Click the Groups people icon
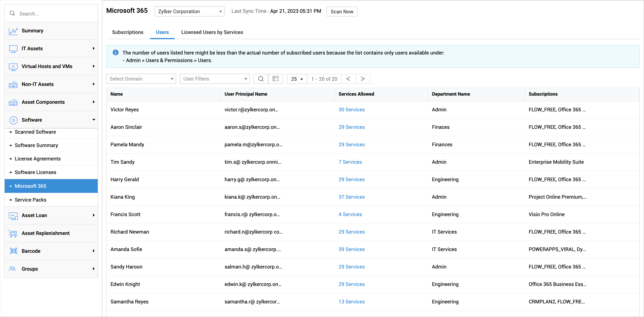Image resolution: width=644 pixels, height=317 pixels. tap(12, 269)
